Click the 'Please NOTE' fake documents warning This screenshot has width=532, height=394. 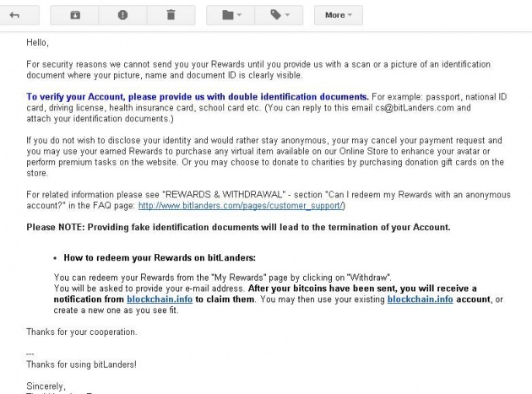[238, 227]
